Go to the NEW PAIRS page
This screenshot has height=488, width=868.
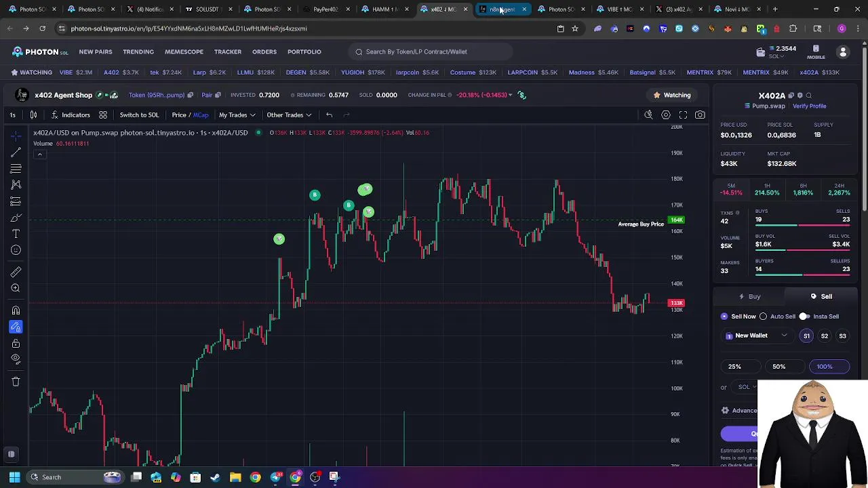coord(96,52)
